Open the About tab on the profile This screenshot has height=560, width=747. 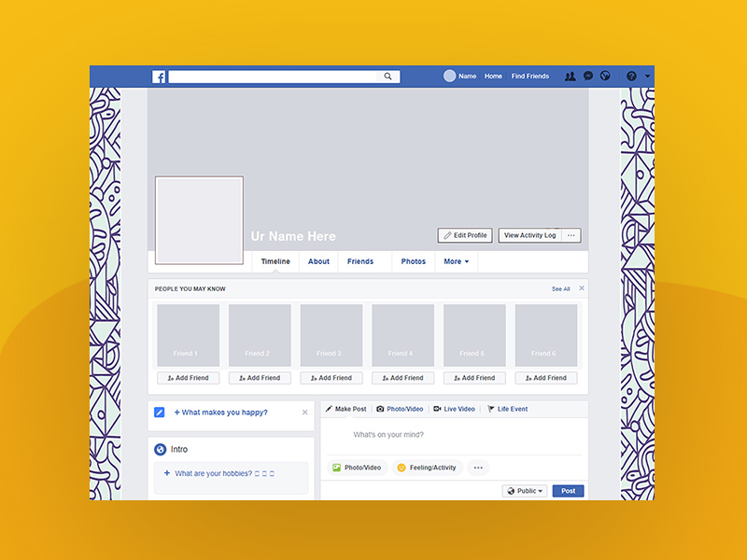pos(318,261)
